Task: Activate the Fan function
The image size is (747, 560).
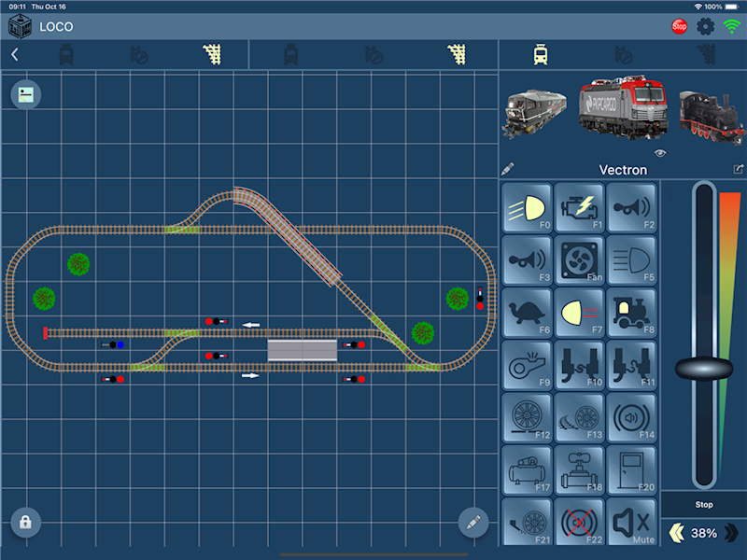Action: 579,259
